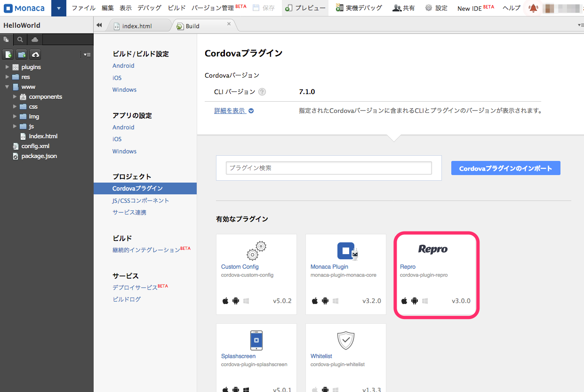Expand the res folder
Viewport: 584px width, 392px height.
[7, 77]
